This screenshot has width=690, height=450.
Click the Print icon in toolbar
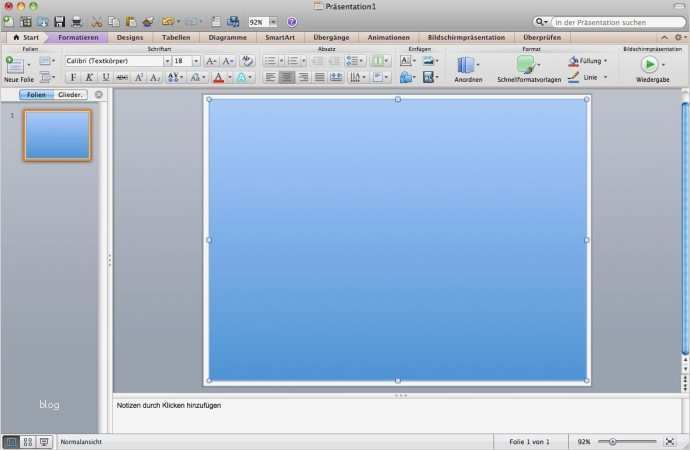(x=77, y=22)
